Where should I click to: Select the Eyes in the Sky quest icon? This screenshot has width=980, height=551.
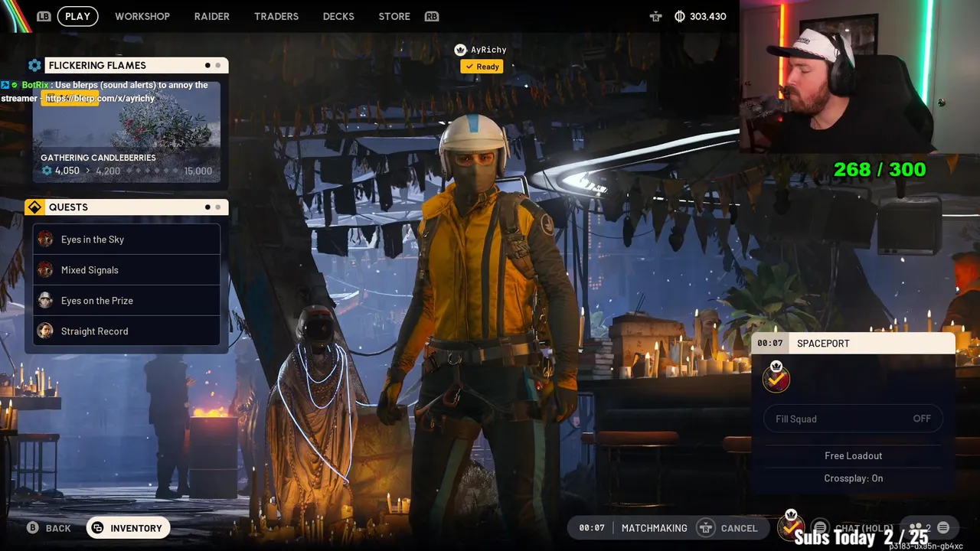click(x=45, y=239)
